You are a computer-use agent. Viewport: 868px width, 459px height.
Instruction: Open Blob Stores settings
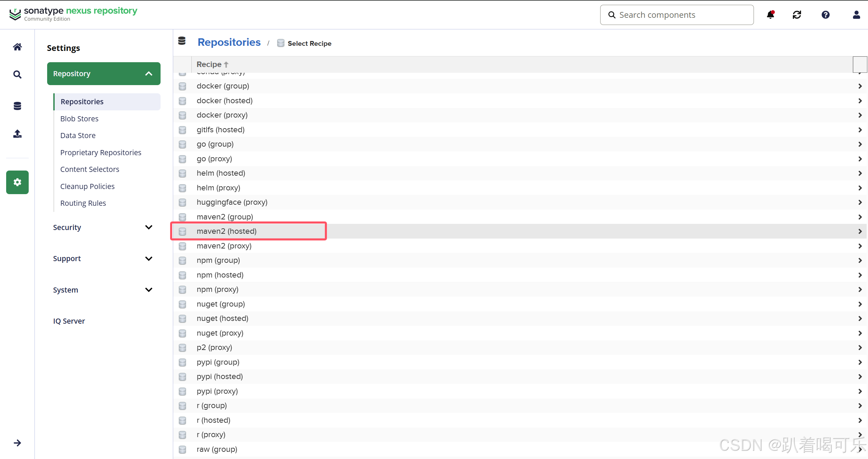(79, 119)
